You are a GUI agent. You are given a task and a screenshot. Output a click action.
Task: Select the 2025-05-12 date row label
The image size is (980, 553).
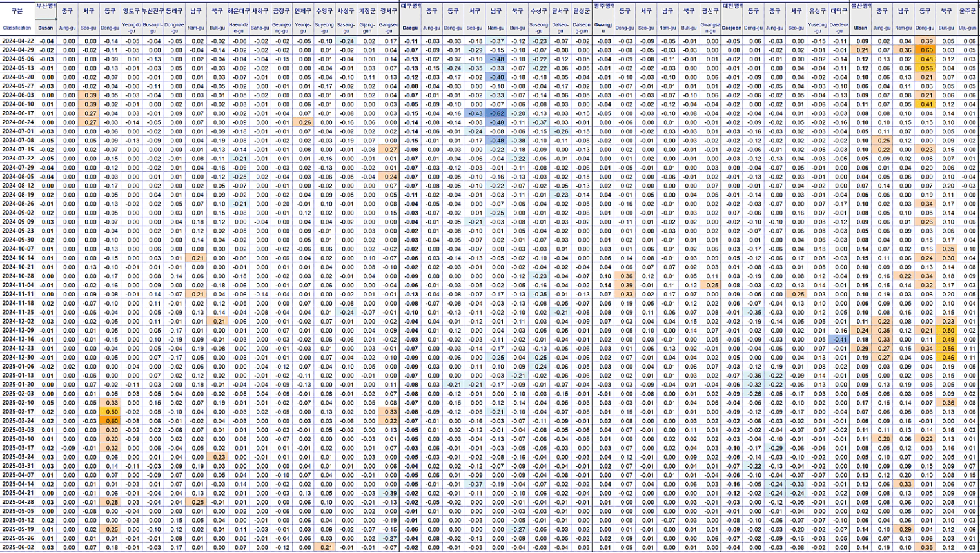click(x=17, y=519)
